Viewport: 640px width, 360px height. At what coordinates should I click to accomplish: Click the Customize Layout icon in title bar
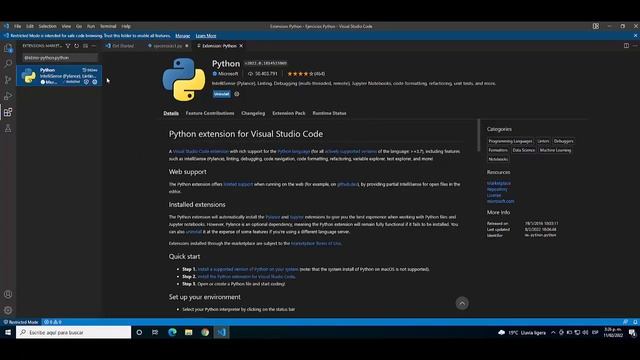[596, 26]
